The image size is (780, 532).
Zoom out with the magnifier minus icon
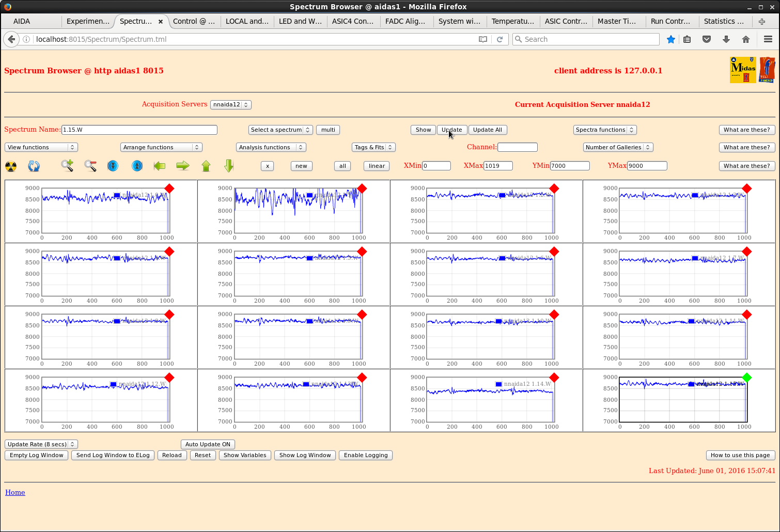90,166
